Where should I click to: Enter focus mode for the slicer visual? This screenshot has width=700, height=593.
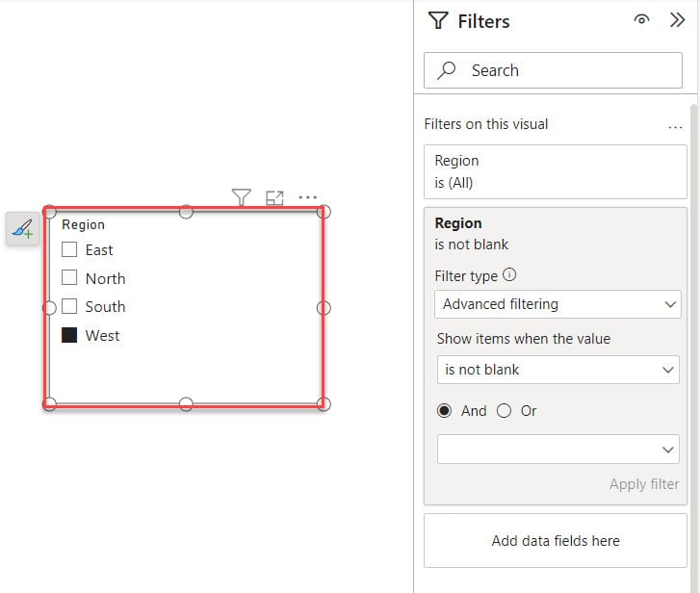(274, 197)
